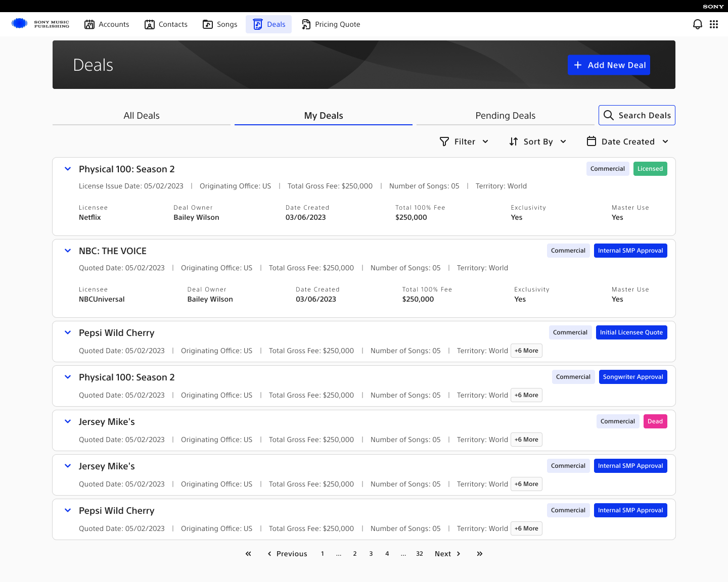Switch to the Pending Deals tab
The image size is (728, 582).
coord(506,116)
